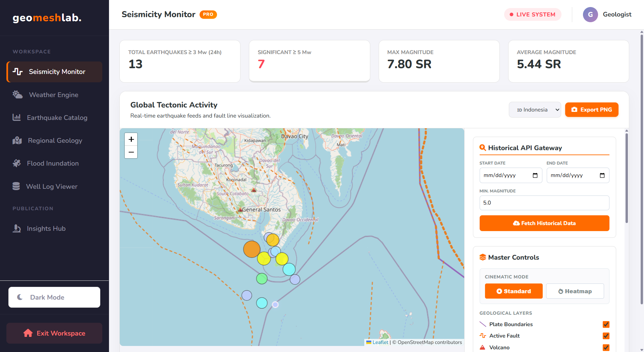The image size is (644, 352).
Task: Open the Leaflet attribution link
Action: point(380,342)
